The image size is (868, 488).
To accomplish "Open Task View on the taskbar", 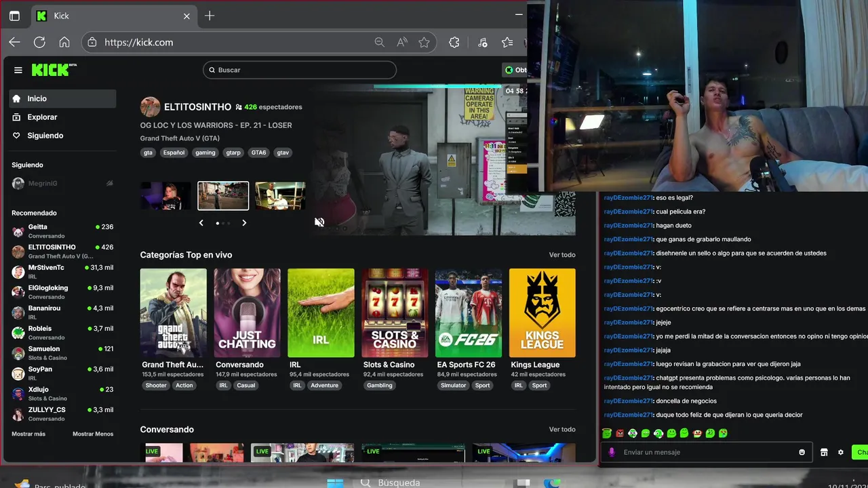I will coord(523,483).
